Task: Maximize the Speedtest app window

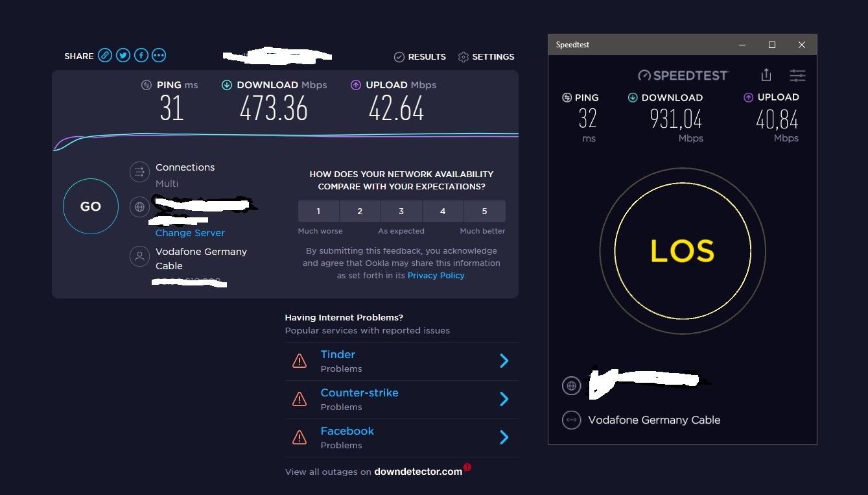Action: click(x=772, y=45)
